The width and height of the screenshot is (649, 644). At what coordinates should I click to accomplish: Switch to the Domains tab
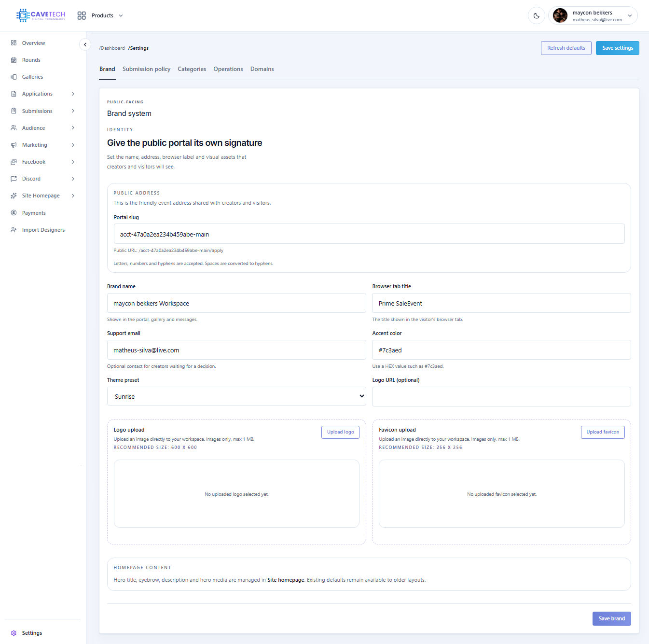tap(262, 69)
